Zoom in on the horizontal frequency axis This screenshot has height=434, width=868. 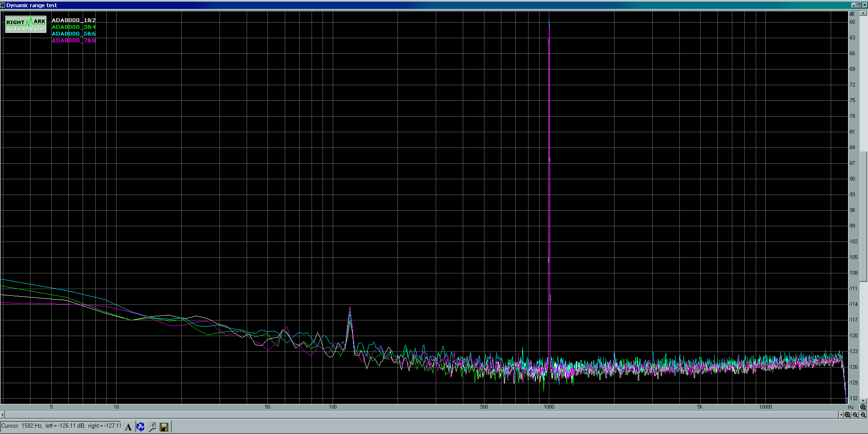[x=847, y=415]
